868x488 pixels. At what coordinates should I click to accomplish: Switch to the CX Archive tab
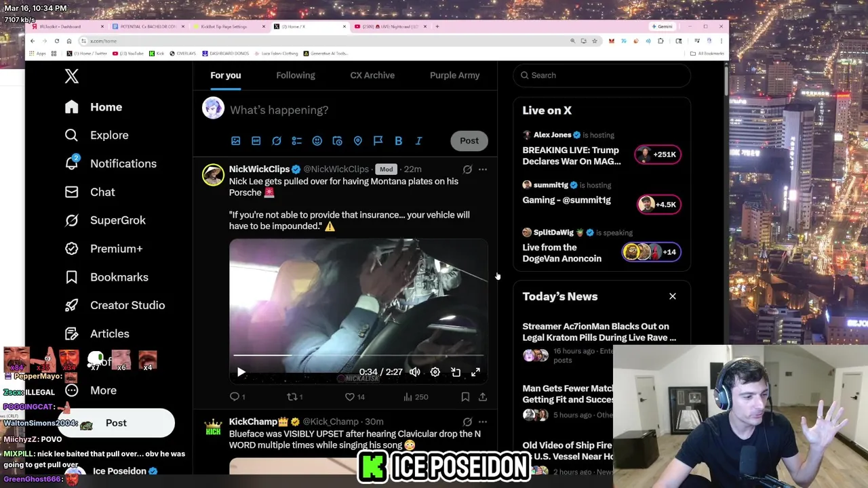[372, 75]
